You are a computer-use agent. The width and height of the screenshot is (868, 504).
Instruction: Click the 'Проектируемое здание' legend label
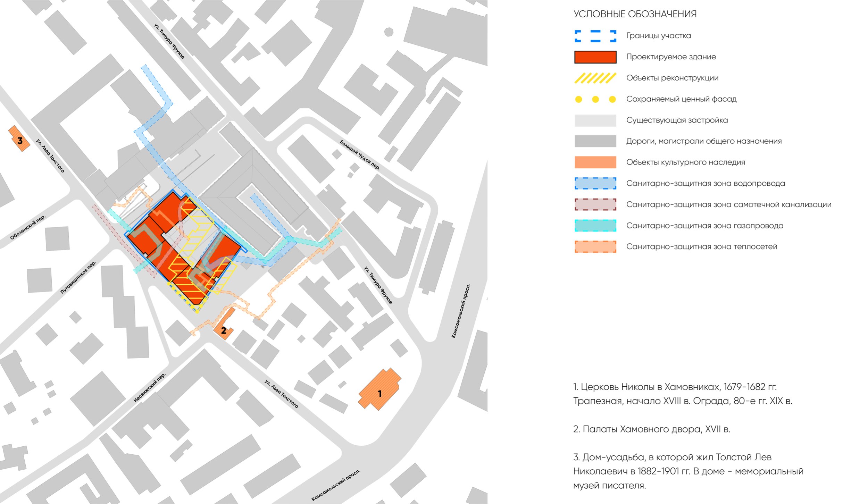[x=671, y=57]
